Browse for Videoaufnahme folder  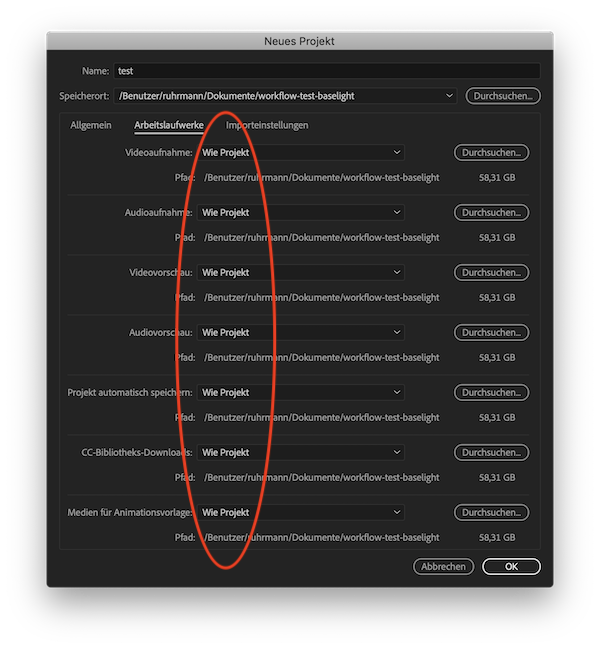point(491,153)
